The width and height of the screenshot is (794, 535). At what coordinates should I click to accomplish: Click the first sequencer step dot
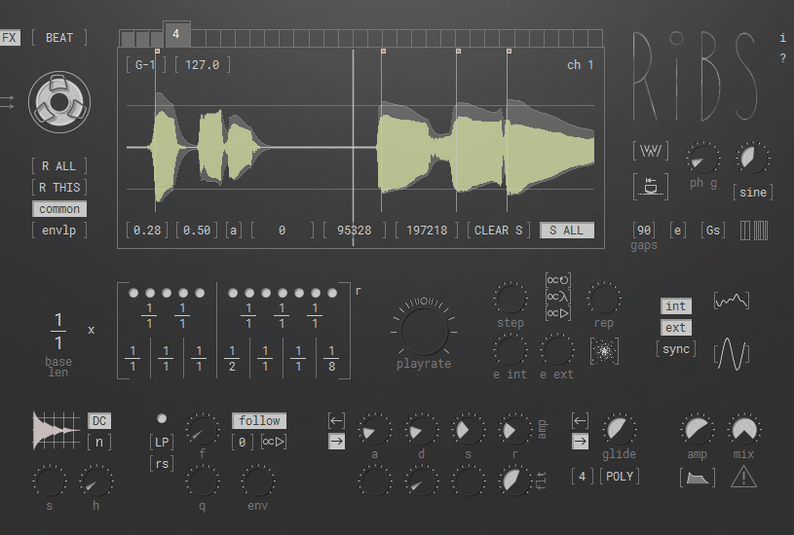point(134,293)
